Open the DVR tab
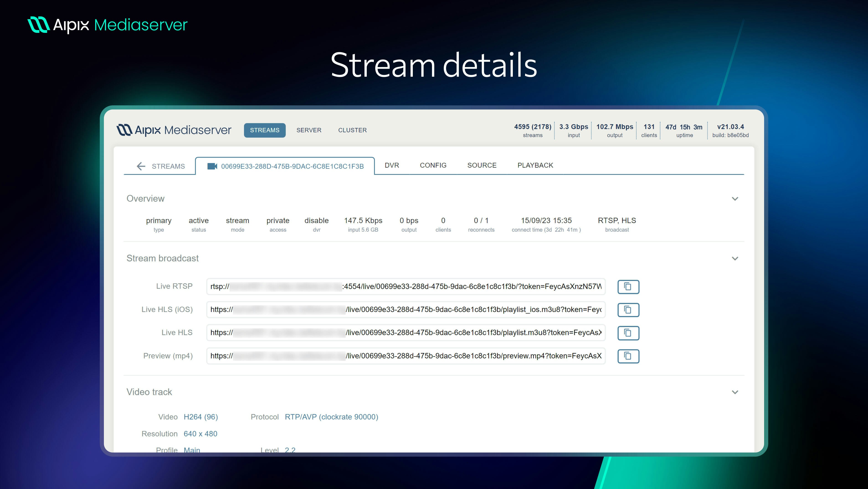Viewport: 868px width, 489px height. tap(392, 165)
